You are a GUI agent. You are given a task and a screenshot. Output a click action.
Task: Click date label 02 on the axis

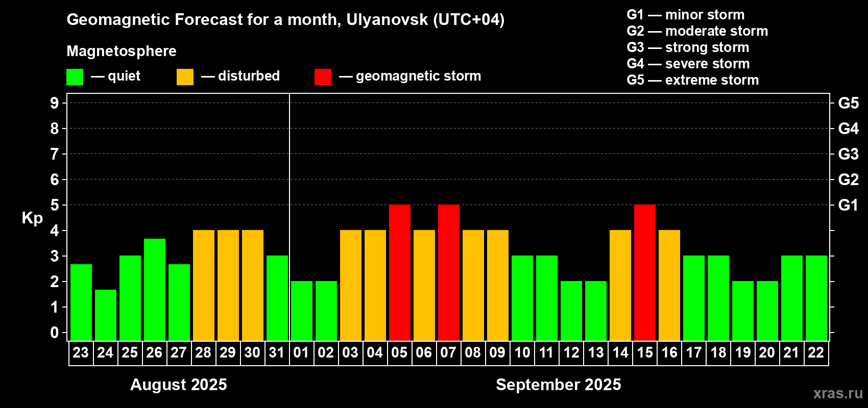pyautogui.click(x=326, y=352)
